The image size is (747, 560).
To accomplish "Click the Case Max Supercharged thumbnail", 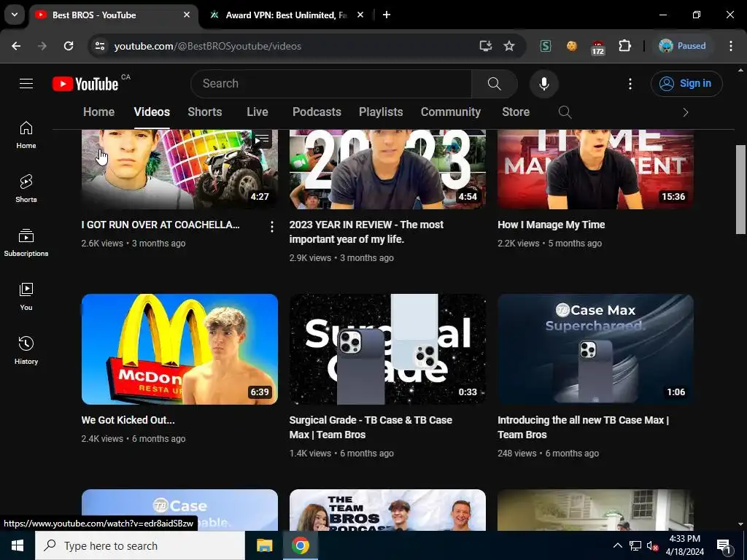I will tap(595, 349).
